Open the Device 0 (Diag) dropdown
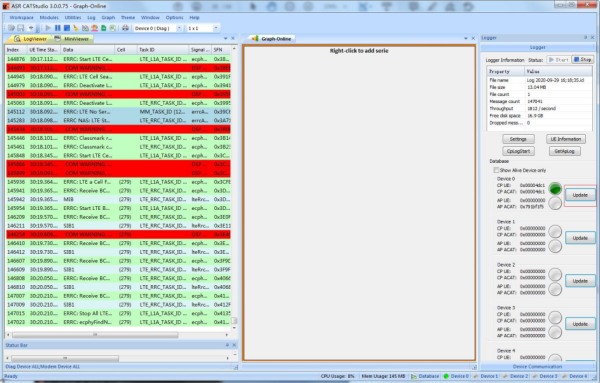 point(179,28)
